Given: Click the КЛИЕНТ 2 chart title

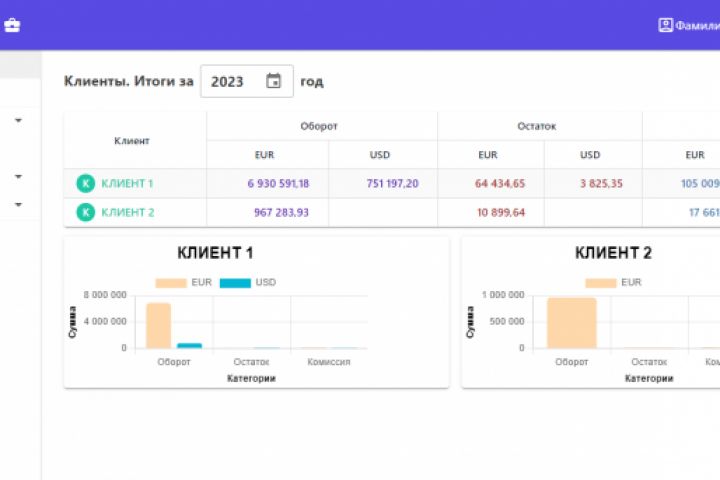Looking at the screenshot, I should pyautogui.click(x=613, y=253).
